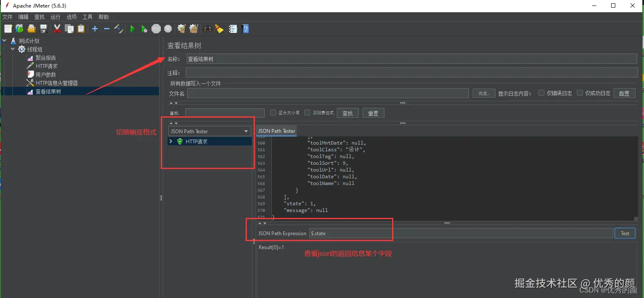This screenshot has height=298, width=644.
Task: Expand the HTTP请求 result node
Action: point(171,142)
